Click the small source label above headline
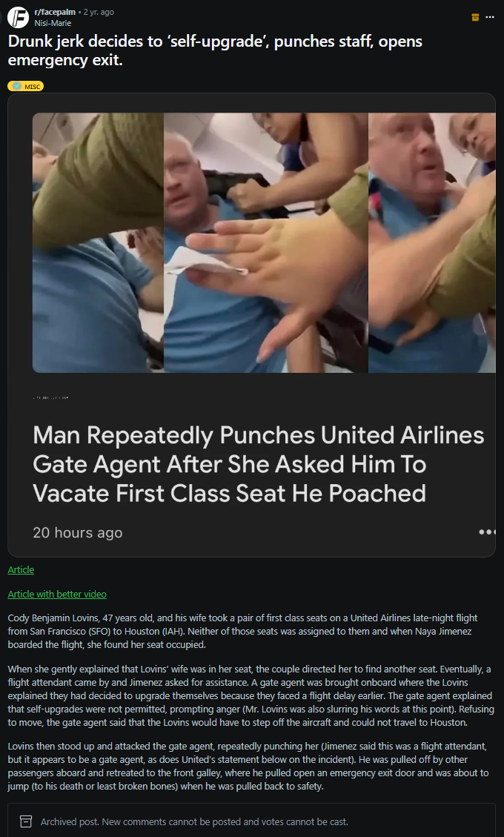The height and width of the screenshot is (837, 504). pos(50,397)
